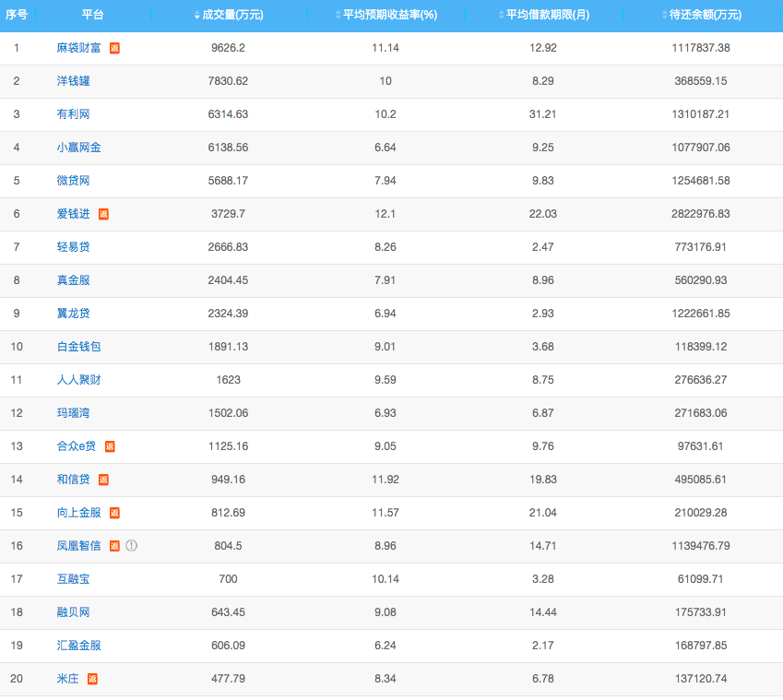
Task: Click the 31.21 loan term cell
Action: pyautogui.click(x=543, y=114)
